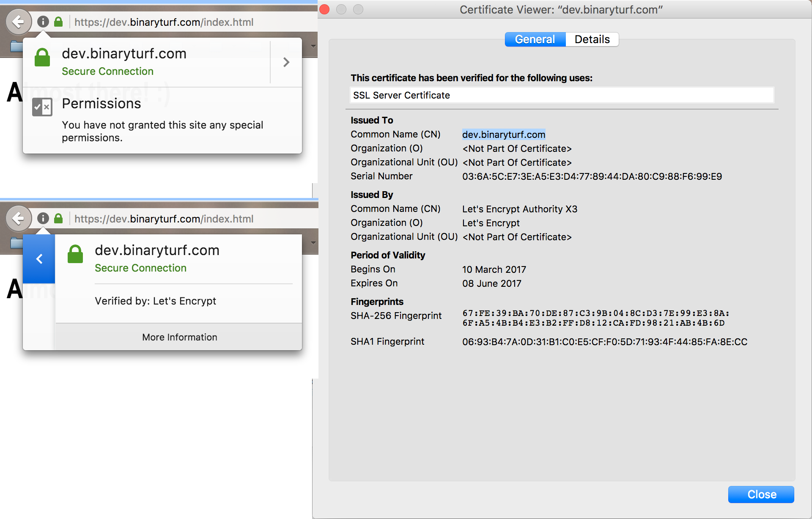Screen dimensions: 812x519
Task: Click Secure Connection text in bottom popup
Action: coord(140,268)
